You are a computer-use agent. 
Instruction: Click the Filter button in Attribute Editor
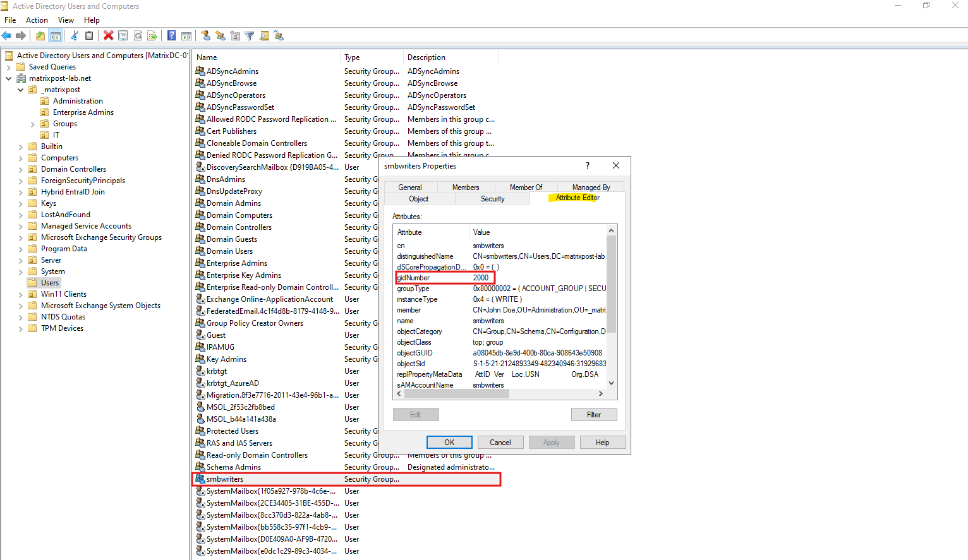(594, 415)
